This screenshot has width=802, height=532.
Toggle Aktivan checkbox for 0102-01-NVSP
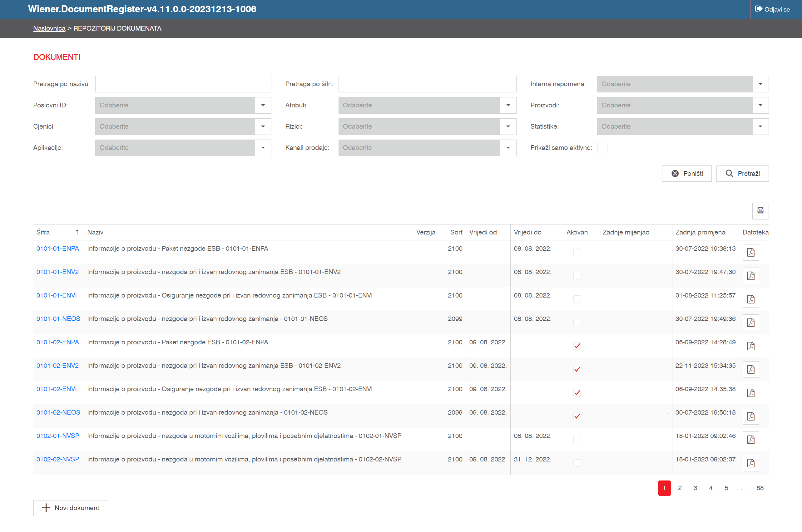tap(577, 439)
